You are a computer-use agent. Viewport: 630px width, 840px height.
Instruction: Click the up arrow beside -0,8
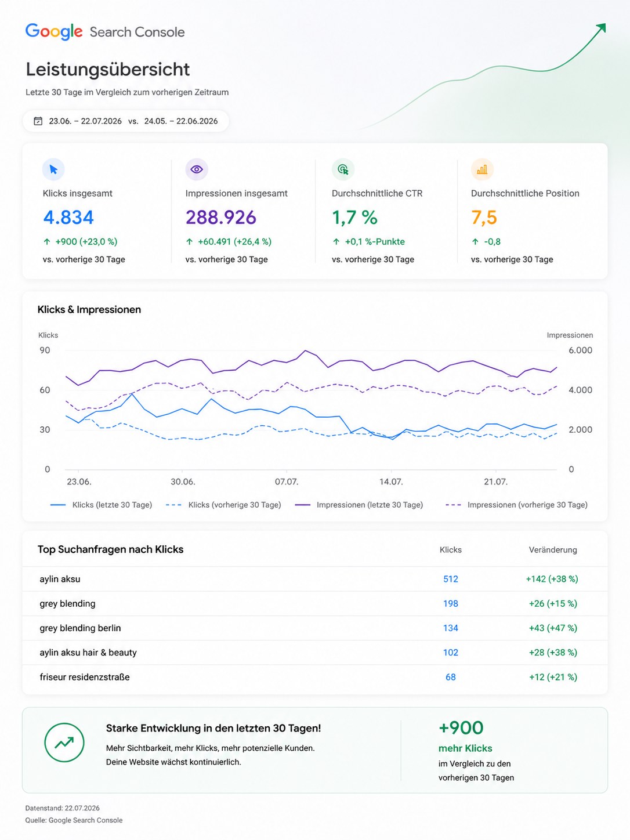coord(475,242)
